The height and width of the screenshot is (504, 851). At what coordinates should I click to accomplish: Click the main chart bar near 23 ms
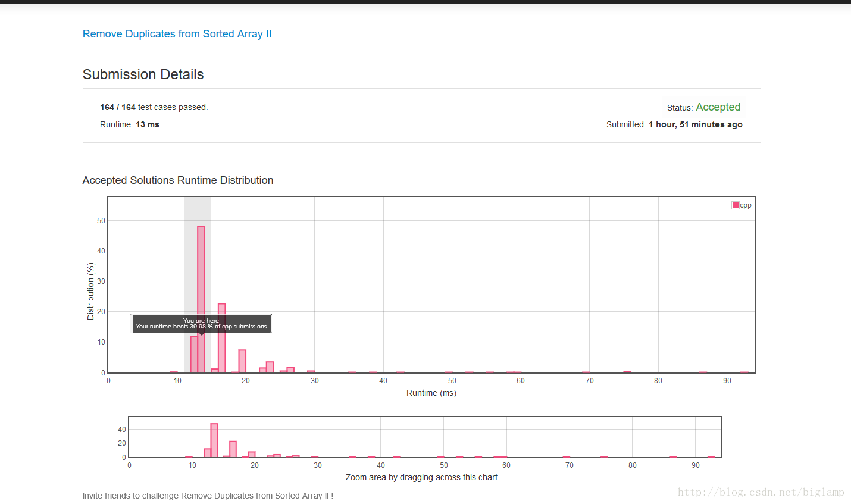tap(270, 367)
